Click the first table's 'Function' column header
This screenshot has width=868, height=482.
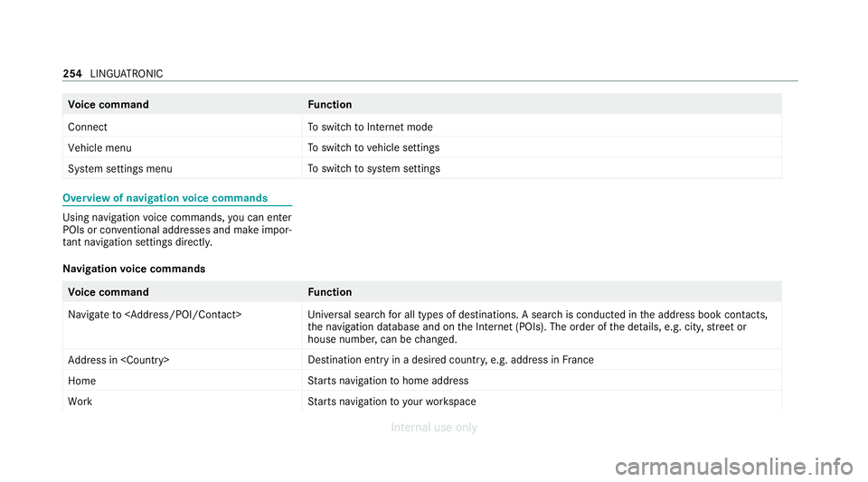point(330,105)
